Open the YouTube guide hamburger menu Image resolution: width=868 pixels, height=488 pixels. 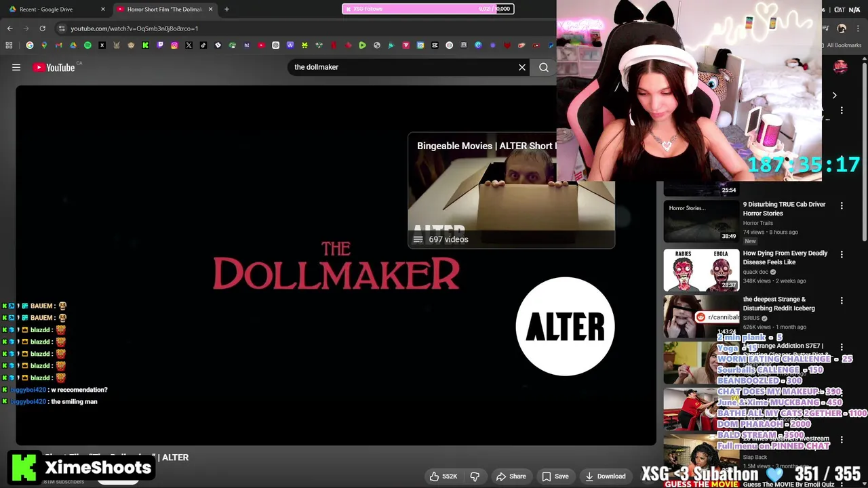point(16,67)
